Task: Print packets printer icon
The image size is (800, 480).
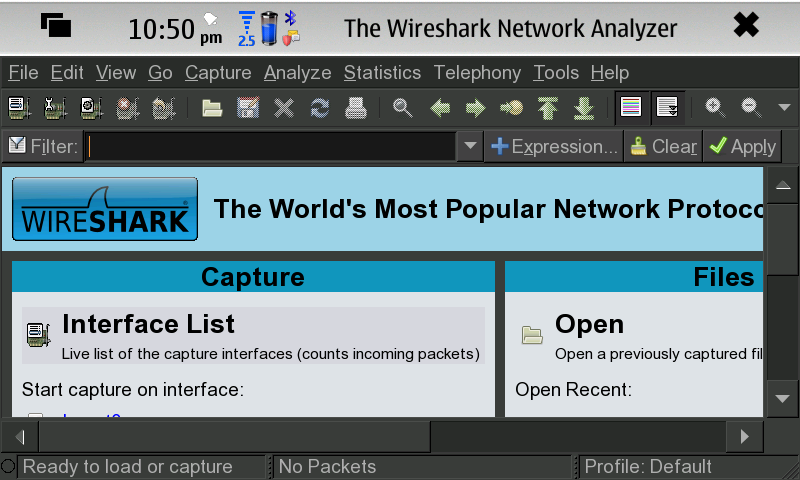Action: click(x=356, y=108)
